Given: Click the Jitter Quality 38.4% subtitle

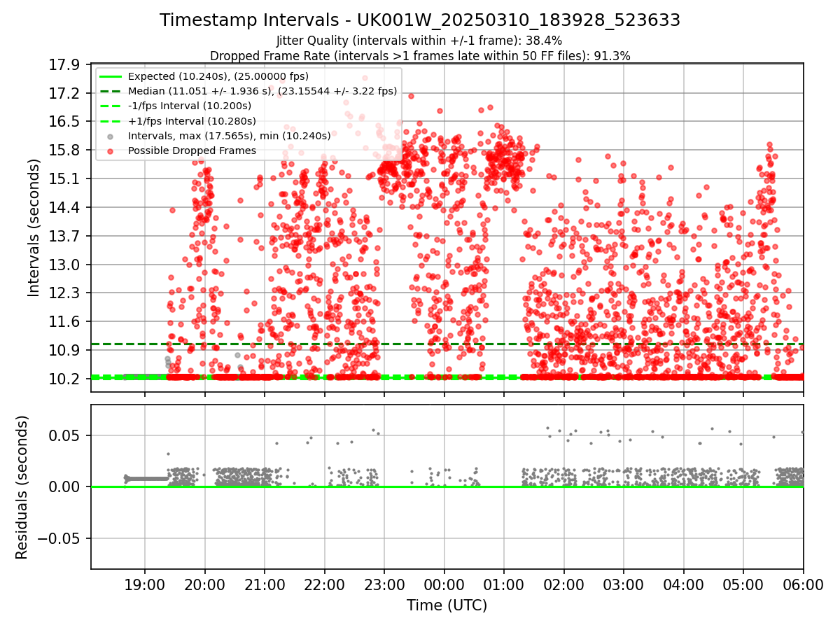Looking at the screenshot, I should 419,41.
